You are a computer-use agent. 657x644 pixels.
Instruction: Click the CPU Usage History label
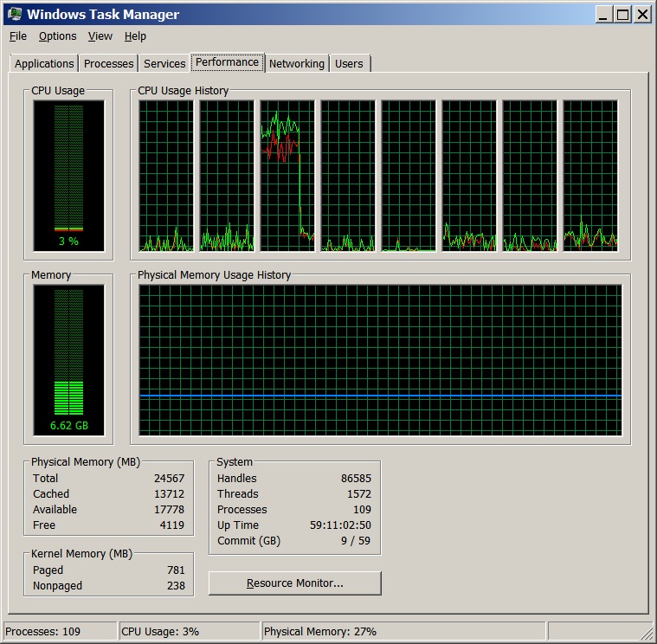tap(184, 91)
